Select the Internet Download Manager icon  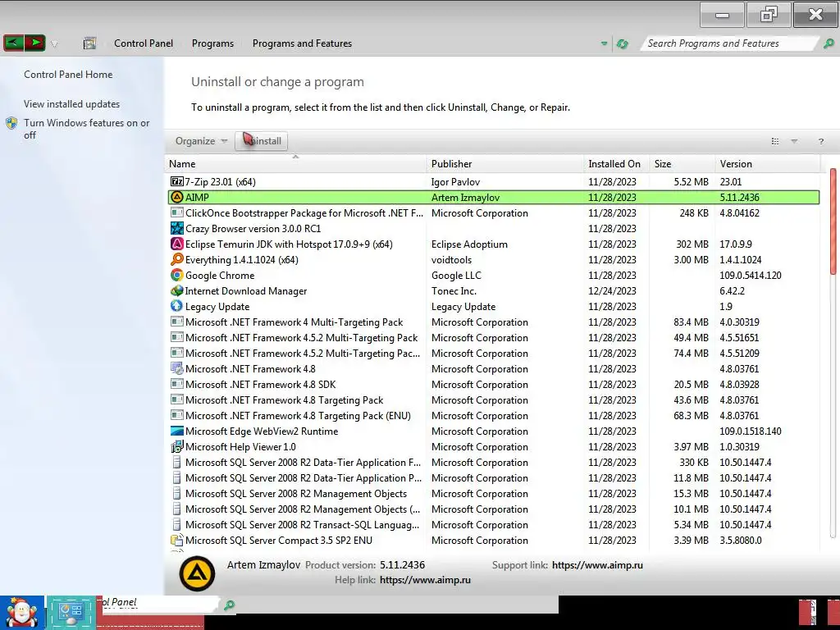[x=177, y=290]
